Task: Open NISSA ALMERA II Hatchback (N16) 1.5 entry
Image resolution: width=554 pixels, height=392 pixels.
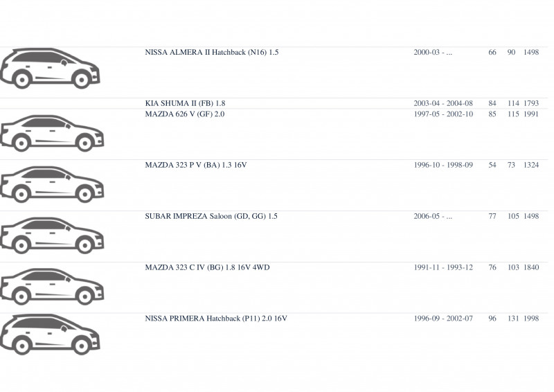Action: (212, 53)
